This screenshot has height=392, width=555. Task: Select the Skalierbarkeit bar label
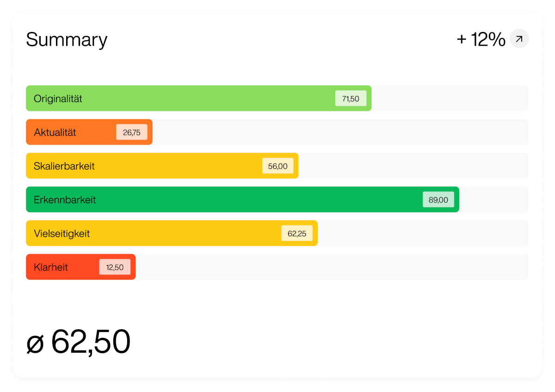(64, 166)
